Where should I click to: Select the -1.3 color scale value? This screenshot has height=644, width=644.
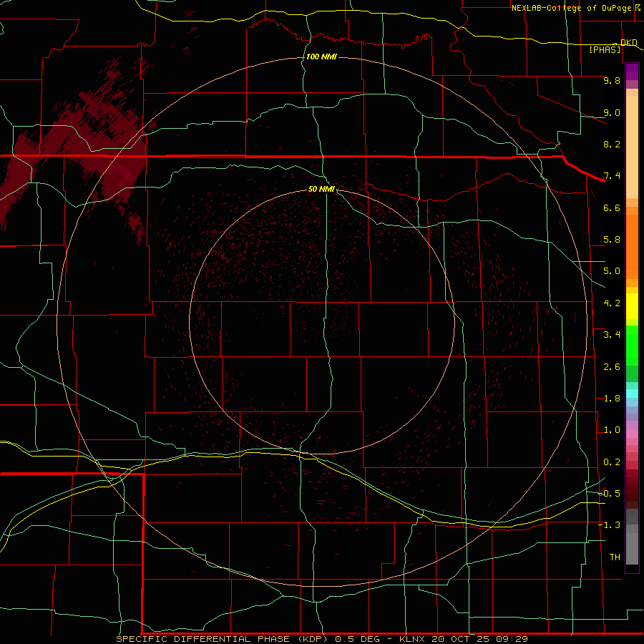tap(609, 525)
